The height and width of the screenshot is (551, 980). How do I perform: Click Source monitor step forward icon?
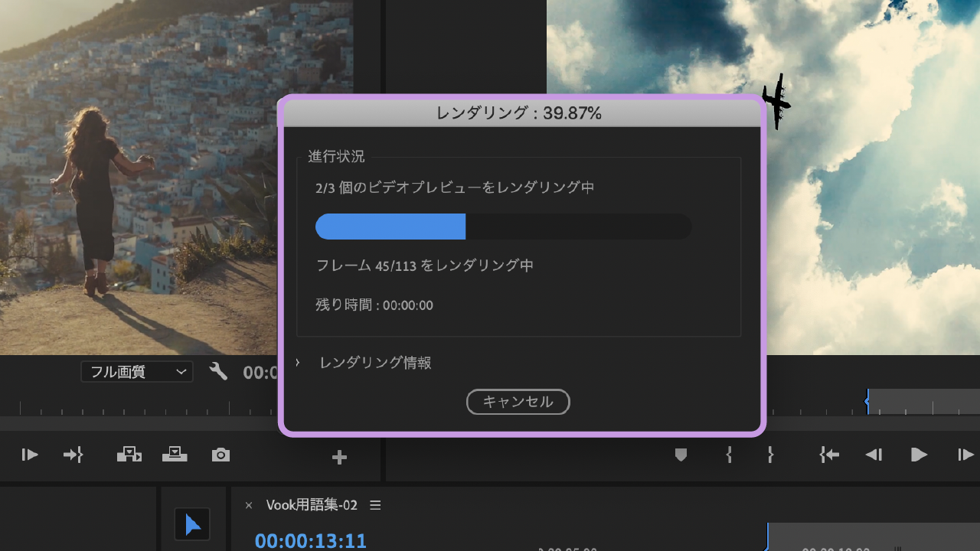pos(30,455)
